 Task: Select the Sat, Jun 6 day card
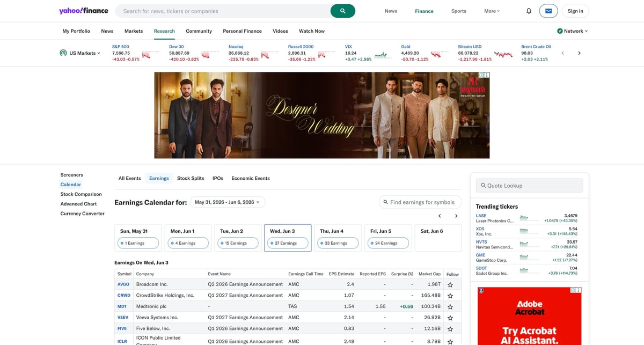point(438,238)
